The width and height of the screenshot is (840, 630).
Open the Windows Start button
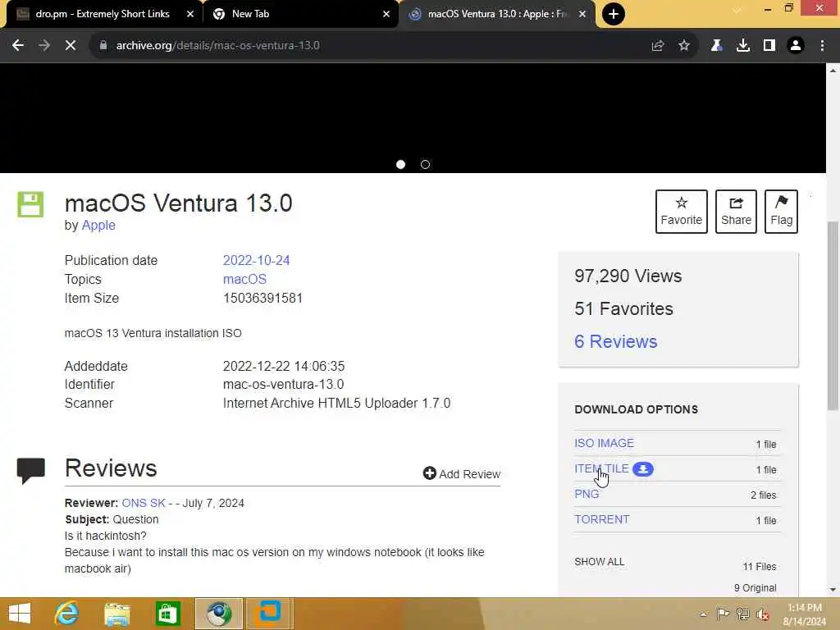(x=20, y=614)
